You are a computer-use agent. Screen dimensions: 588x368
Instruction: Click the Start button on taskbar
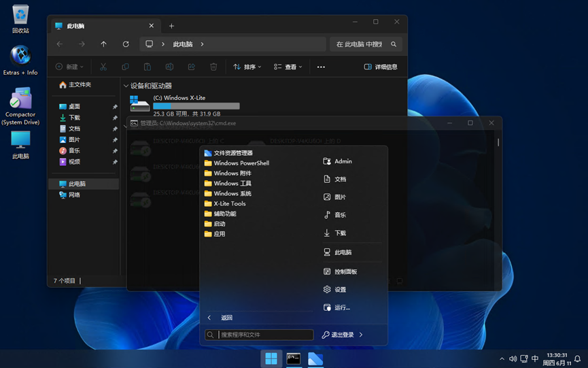pyautogui.click(x=271, y=358)
